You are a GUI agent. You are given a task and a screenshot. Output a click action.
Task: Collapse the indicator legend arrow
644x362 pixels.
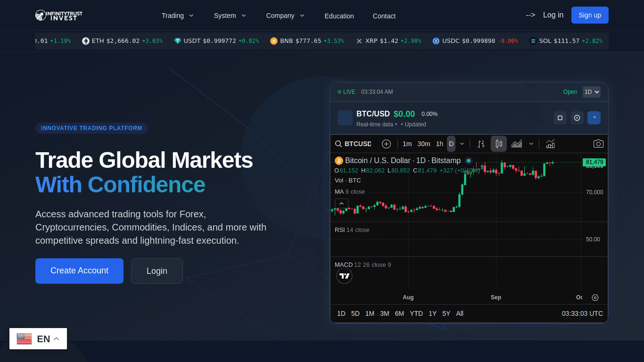[341, 204]
